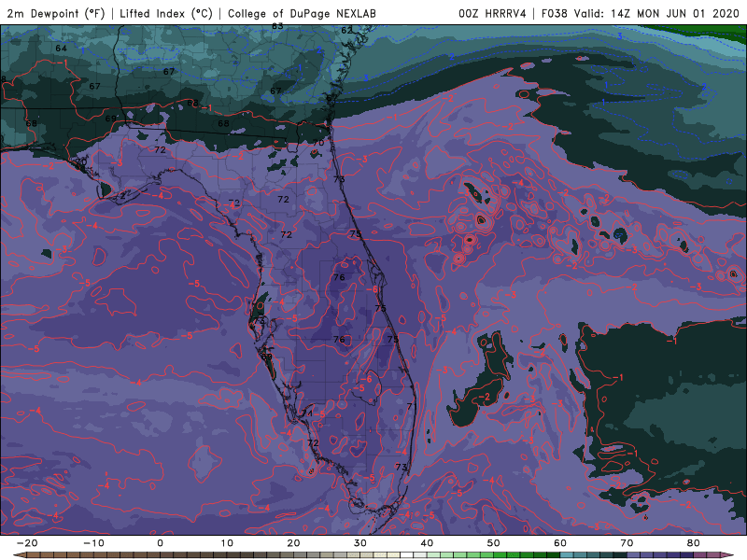Click the -10 label on the color scale

[93, 543]
